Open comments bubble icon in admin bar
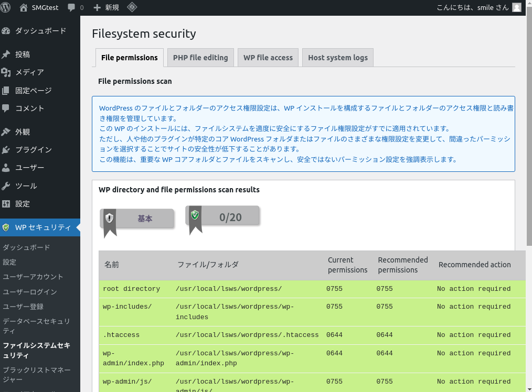This screenshot has height=392, width=532. [x=71, y=7]
